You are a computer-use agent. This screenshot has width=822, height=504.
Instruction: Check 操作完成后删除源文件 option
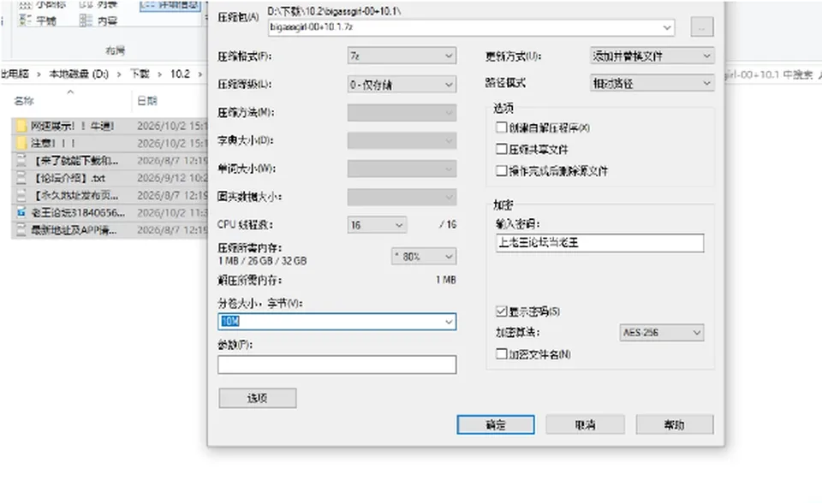[x=501, y=170]
